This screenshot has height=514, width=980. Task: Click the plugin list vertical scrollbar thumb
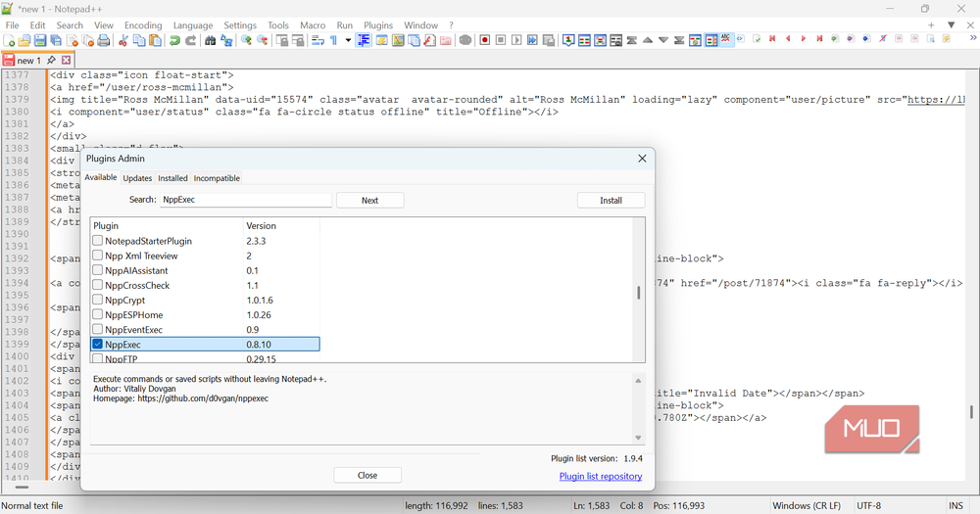[638, 293]
